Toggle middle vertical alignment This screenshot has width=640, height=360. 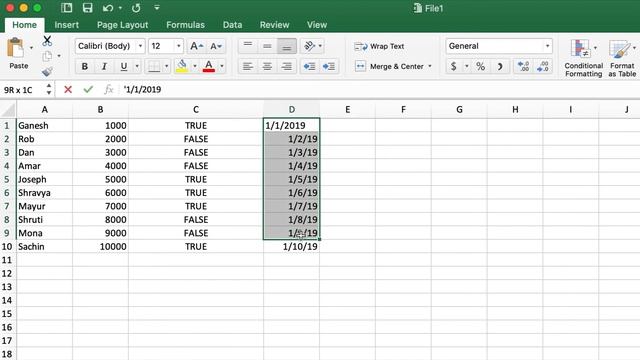267,46
